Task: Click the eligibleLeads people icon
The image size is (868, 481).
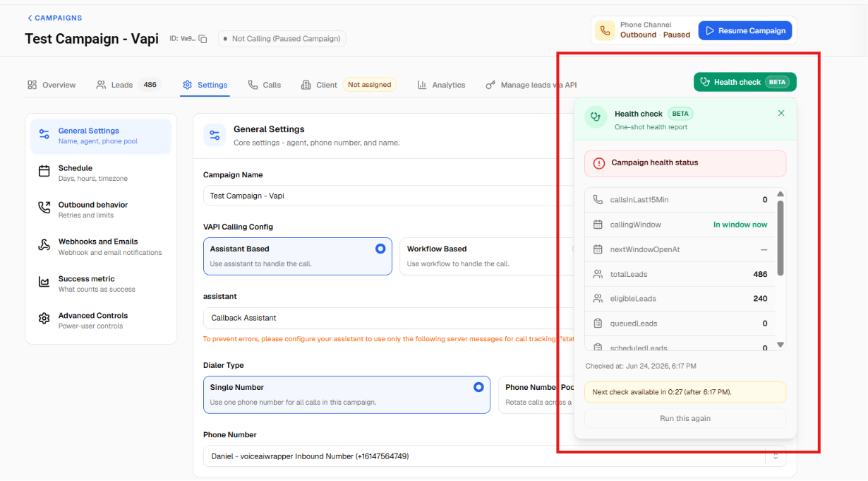Action: coord(598,299)
